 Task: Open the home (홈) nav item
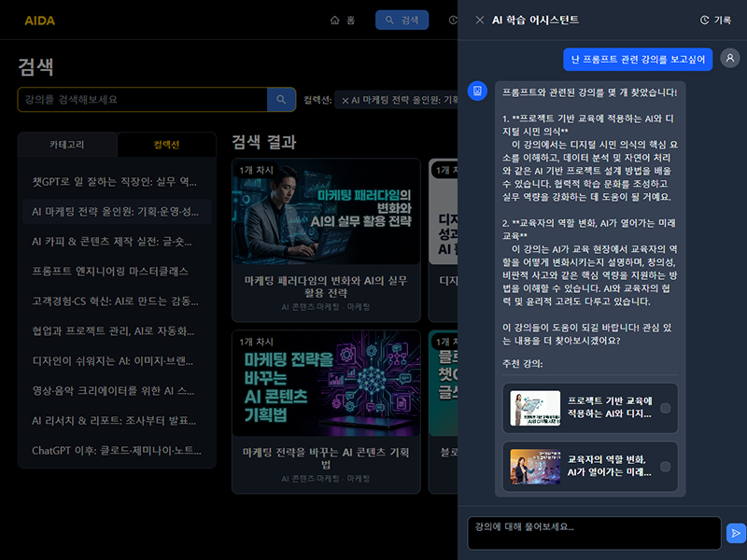(343, 20)
